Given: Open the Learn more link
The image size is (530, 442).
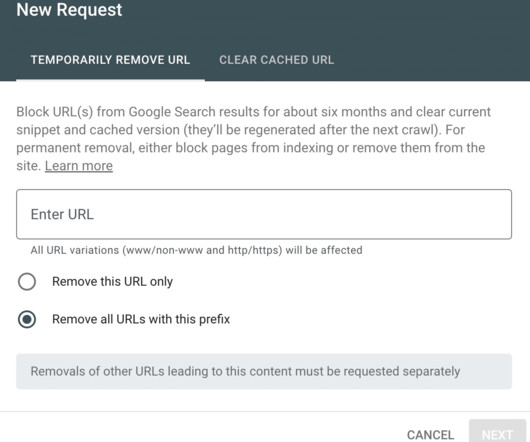Looking at the screenshot, I should (79, 166).
